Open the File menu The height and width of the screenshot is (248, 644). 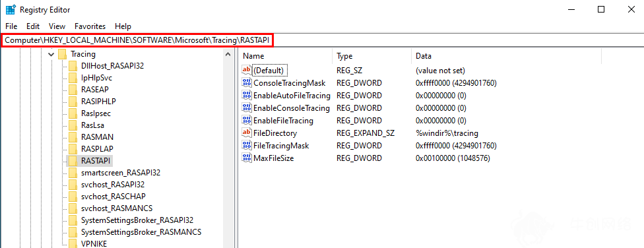coord(11,26)
